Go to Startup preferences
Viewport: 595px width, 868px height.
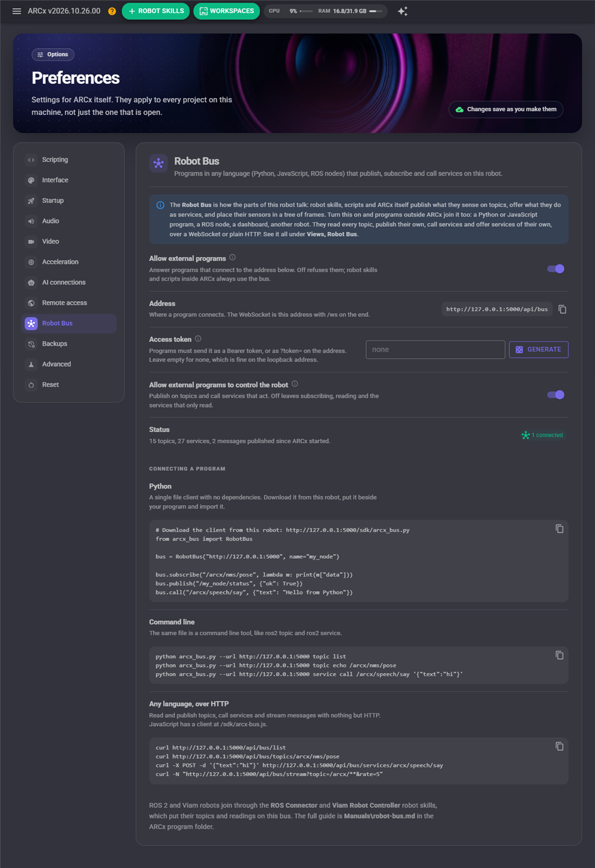point(69,201)
